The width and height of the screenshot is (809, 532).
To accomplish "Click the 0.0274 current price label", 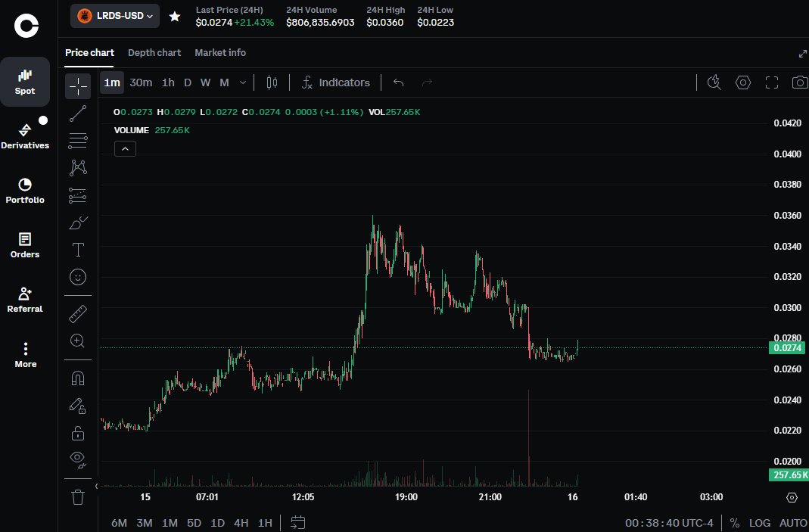I will pyautogui.click(x=787, y=348).
